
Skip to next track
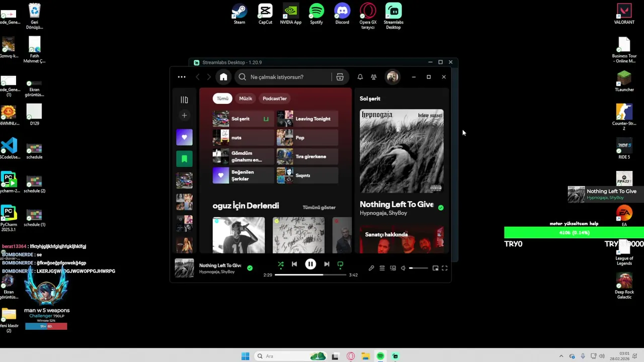(327, 264)
